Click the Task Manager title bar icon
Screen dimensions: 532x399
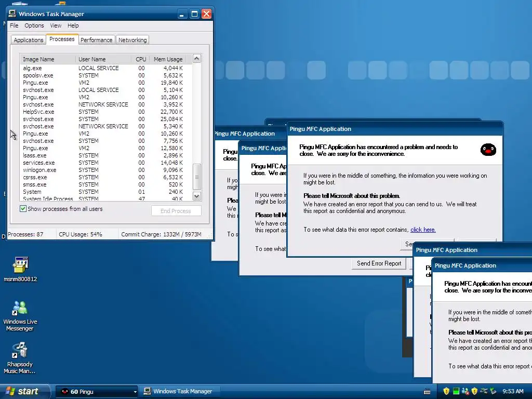point(12,14)
